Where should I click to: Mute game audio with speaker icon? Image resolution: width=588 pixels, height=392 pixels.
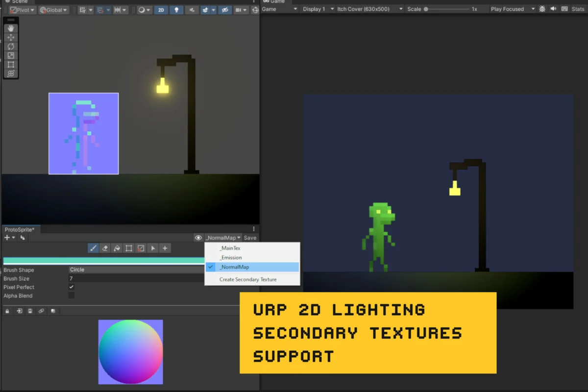pos(553,9)
